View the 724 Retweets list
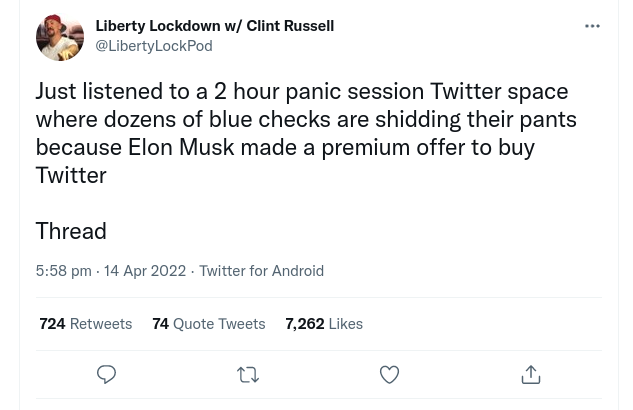 coord(86,324)
